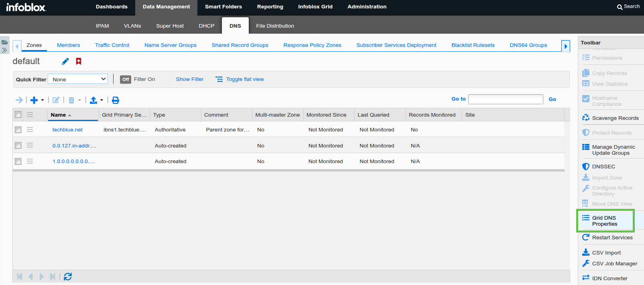Click the export upload icon
The width and height of the screenshot is (644, 285).
(93, 100)
